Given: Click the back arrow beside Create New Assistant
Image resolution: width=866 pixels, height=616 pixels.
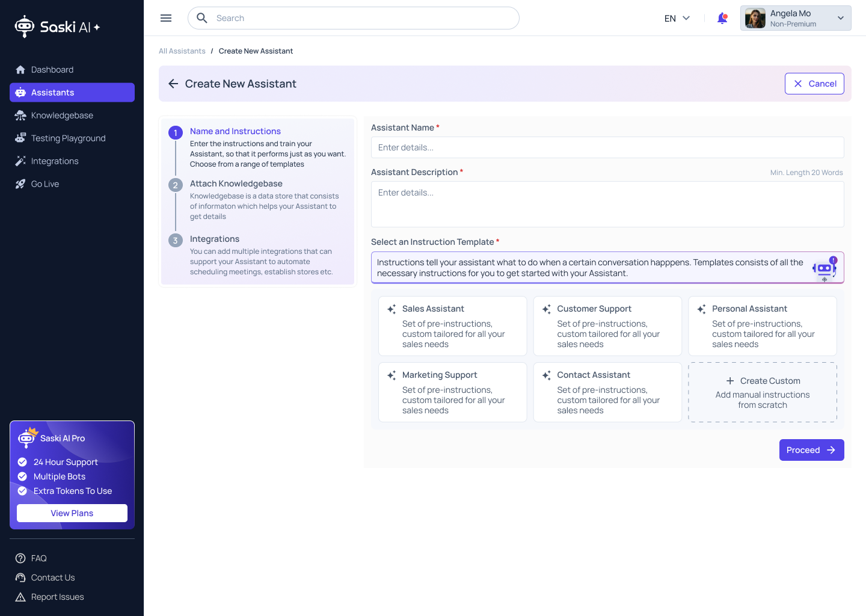Looking at the screenshot, I should (173, 84).
